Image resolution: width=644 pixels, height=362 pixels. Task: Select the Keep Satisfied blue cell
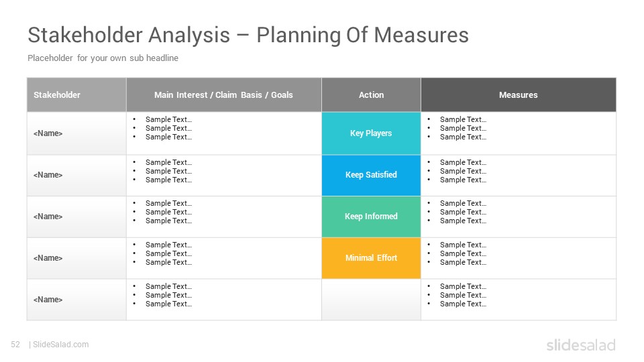[x=371, y=175]
